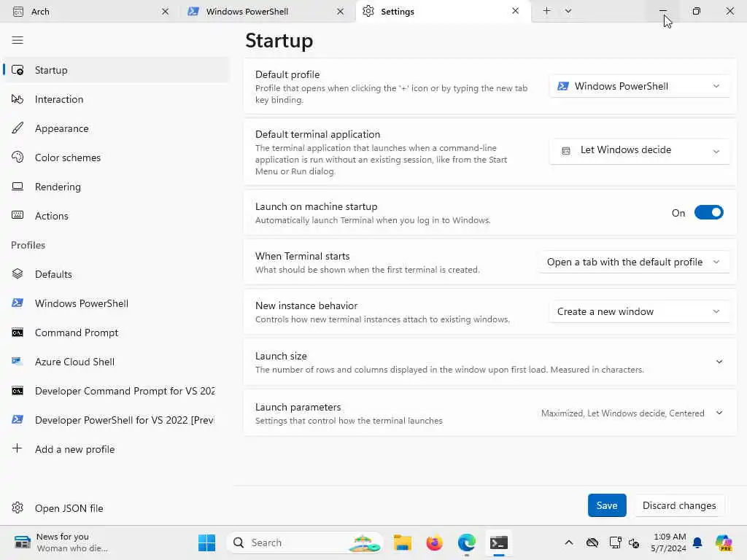Viewport: 747px width, 560px height.
Task: Open News for you widget
Action: 61,542
